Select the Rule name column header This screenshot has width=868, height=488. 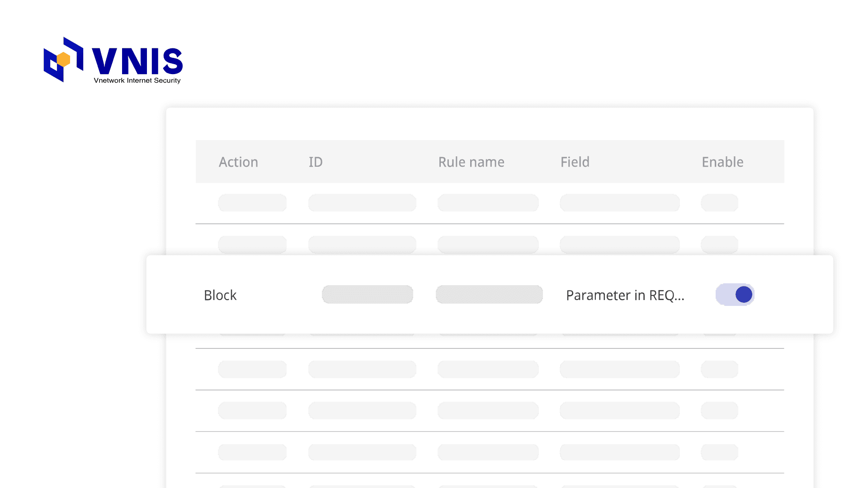tap(471, 162)
